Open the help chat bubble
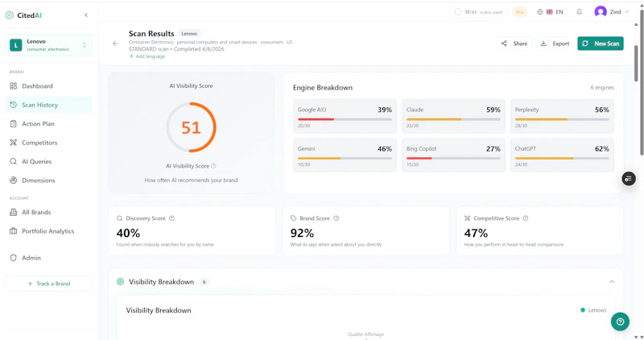The width and height of the screenshot is (644, 340). (620, 321)
